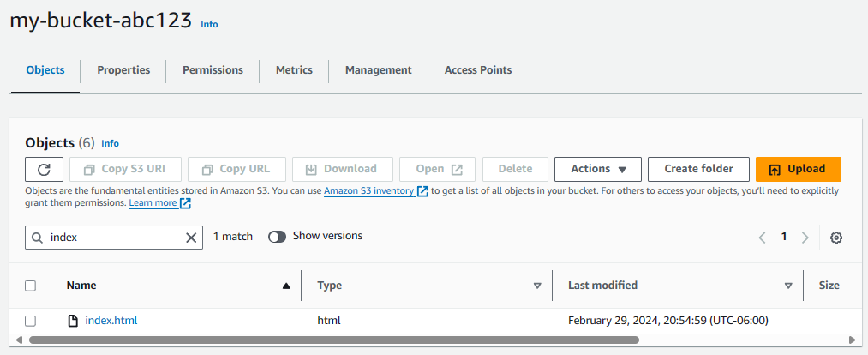The image size is (868, 355).
Task: Click the Download button
Action: (343, 169)
